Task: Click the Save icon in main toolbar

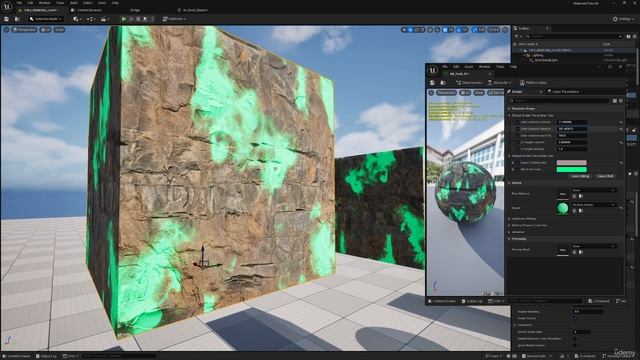Action: pyautogui.click(x=7, y=19)
